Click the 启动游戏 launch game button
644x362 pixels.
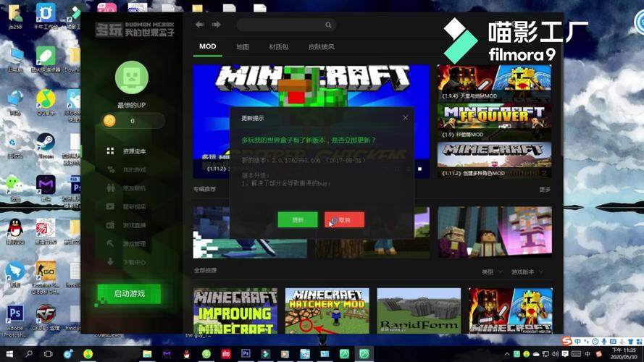point(129,294)
